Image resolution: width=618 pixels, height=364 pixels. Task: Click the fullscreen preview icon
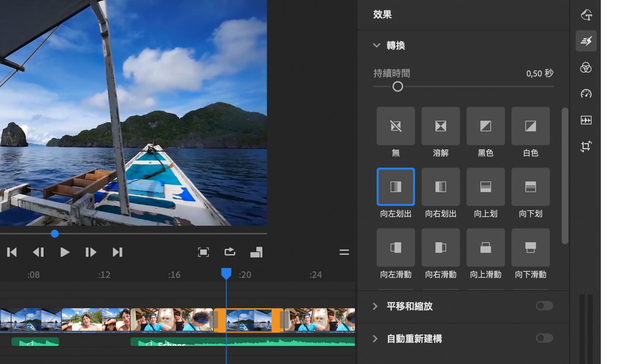(203, 252)
